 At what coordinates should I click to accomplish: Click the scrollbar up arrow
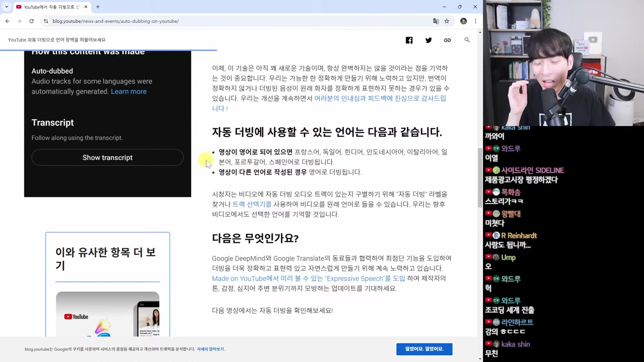480,32
